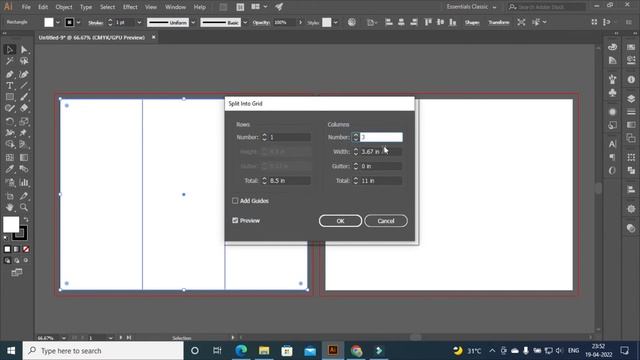Open the File menu

pyautogui.click(x=26, y=7)
